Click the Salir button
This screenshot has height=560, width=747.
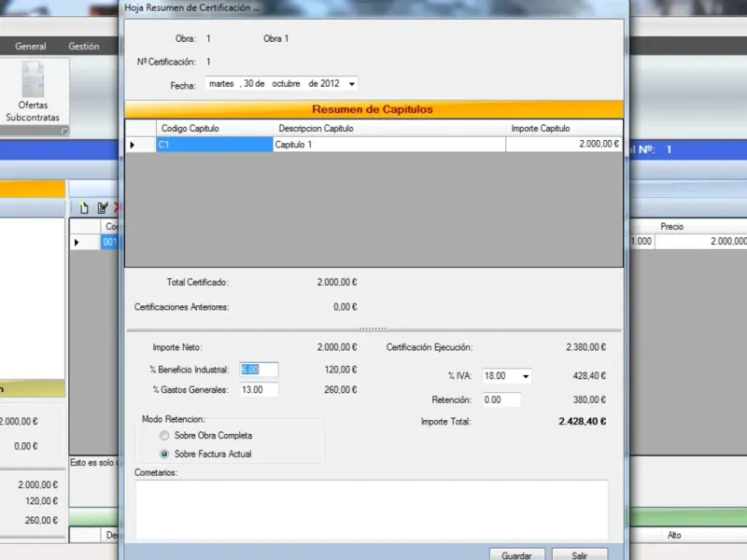pyautogui.click(x=580, y=555)
